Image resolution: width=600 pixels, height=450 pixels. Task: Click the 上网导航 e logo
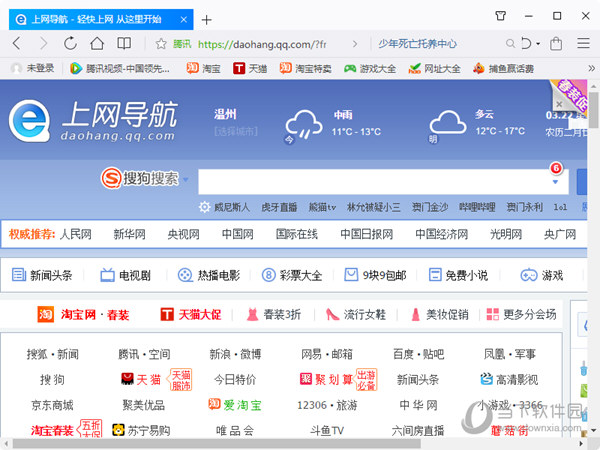tap(29, 121)
